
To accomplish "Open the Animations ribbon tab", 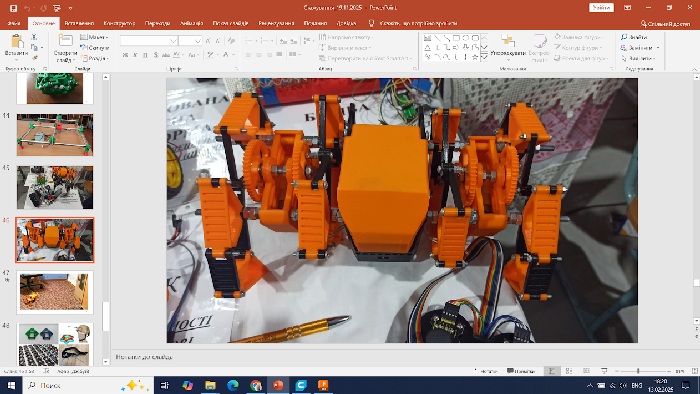I will (x=191, y=23).
